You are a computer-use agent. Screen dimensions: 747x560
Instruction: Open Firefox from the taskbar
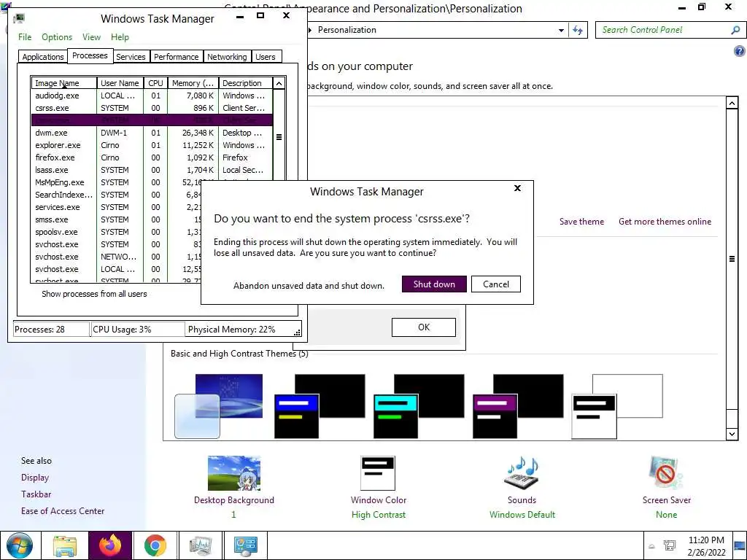[110, 545]
